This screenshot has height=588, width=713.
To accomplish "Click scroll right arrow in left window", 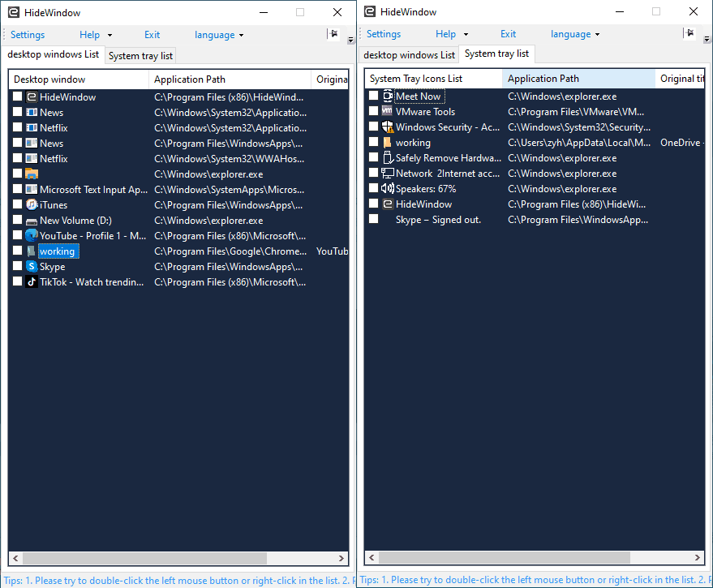I will [x=341, y=558].
